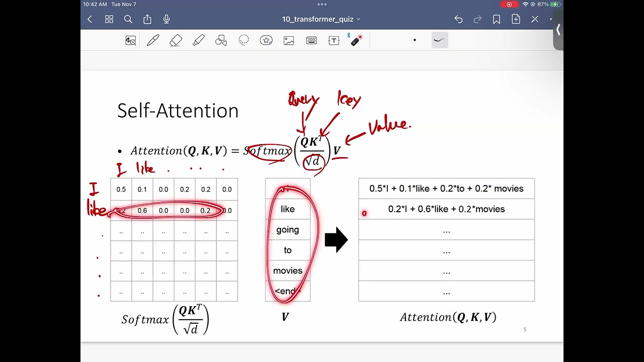
Task: Click the '0.2*I + 0.6*like + 0.2*movies' row
Action: click(446, 209)
